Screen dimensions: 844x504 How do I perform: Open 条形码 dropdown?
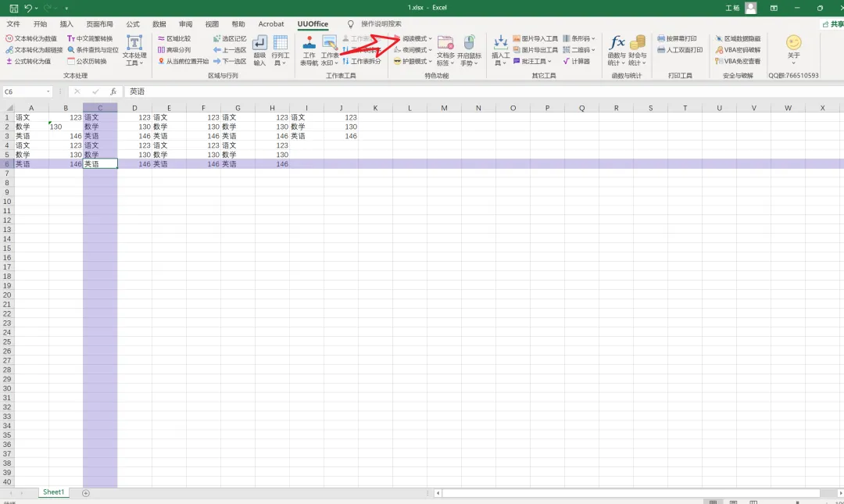pos(579,39)
